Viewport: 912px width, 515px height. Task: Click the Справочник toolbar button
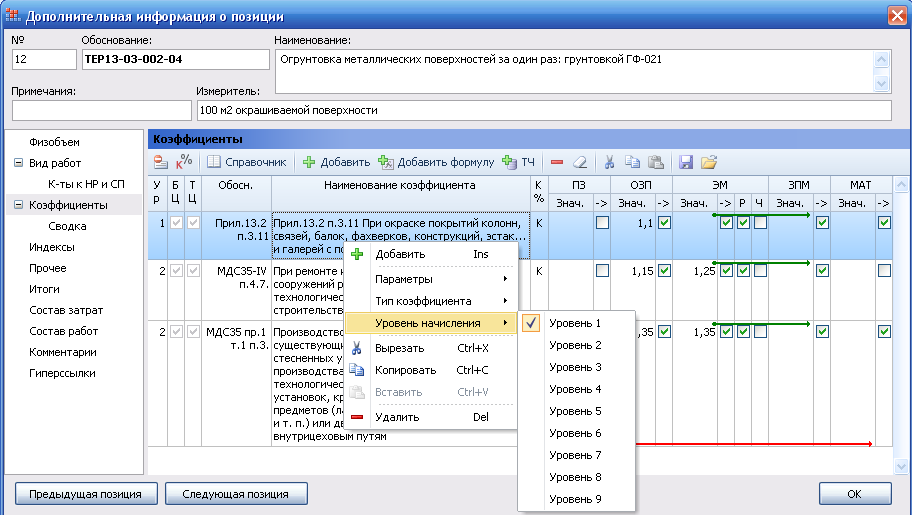point(247,161)
